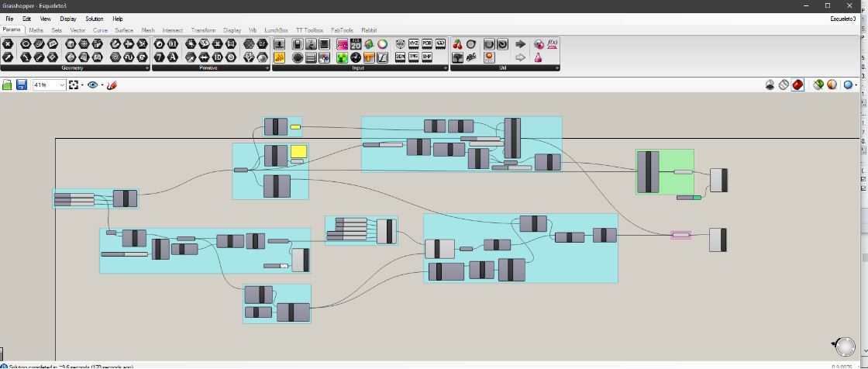Select the Text 'A' primitive icon
The width and height of the screenshot is (868, 369).
(173, 57)
